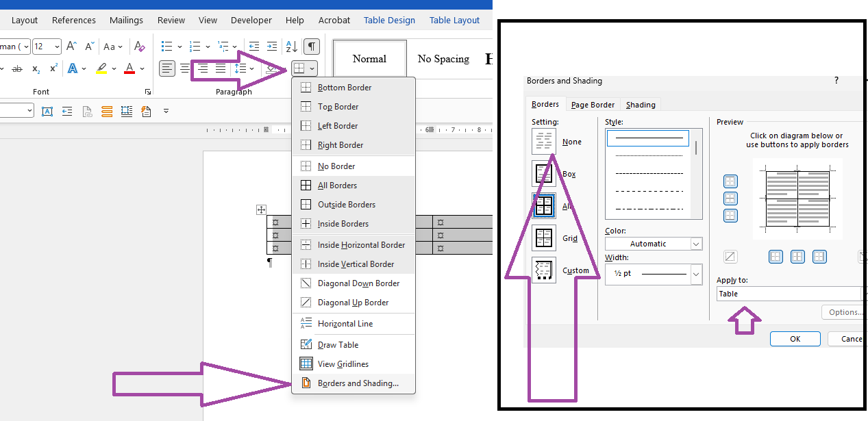Toggle Justify paragraph alignment
868x421 pixels.
pos(221,68)
